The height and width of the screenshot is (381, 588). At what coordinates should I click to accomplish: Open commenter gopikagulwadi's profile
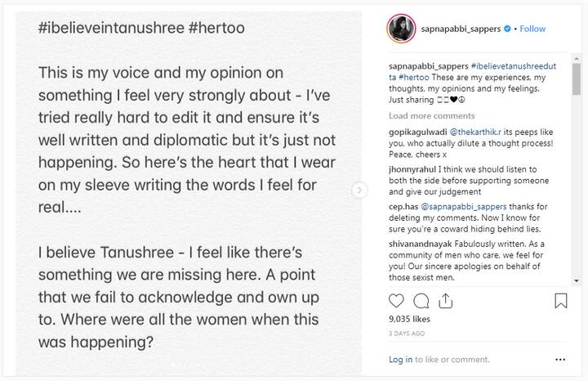point(416,131)
